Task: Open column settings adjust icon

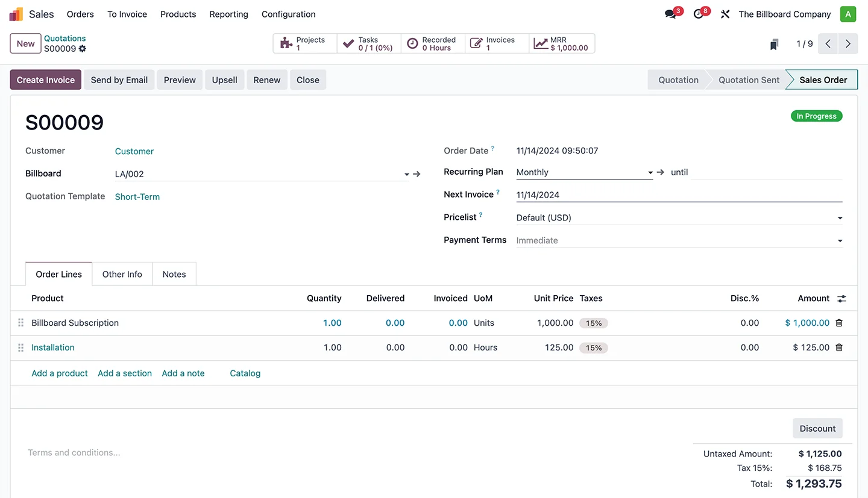Action: click(841, 299)
